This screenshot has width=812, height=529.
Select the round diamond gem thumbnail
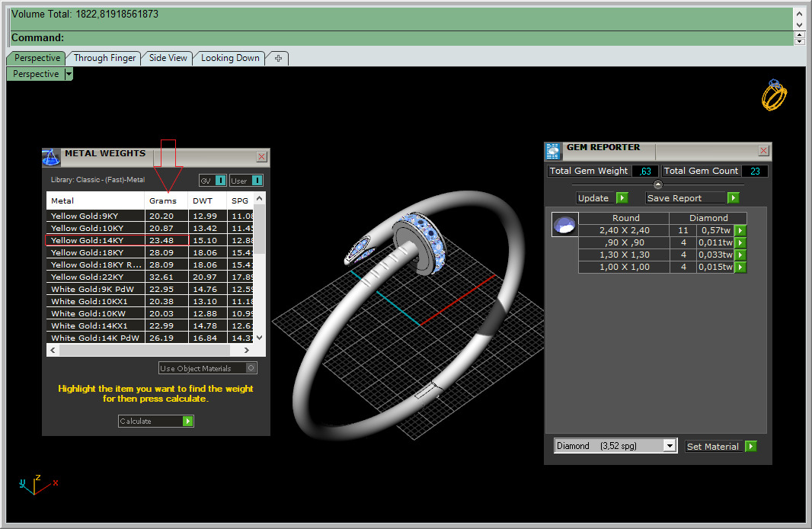point(564,224)
